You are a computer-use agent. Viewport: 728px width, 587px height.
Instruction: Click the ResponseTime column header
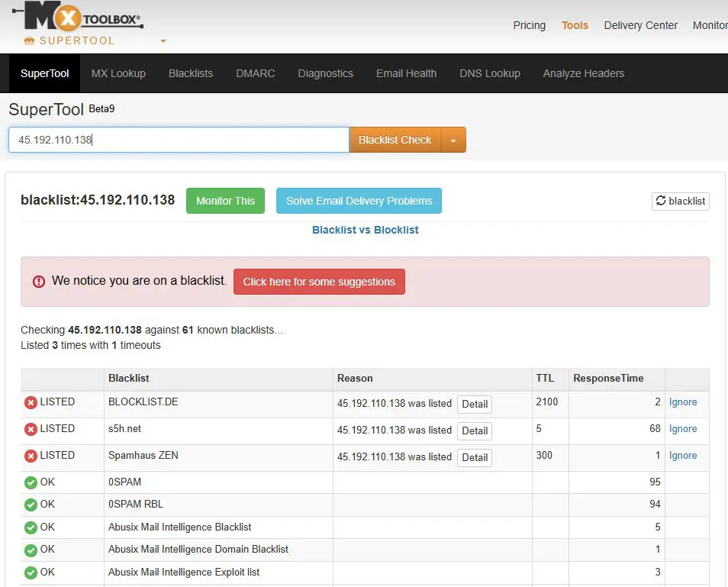tap(608, 378)
